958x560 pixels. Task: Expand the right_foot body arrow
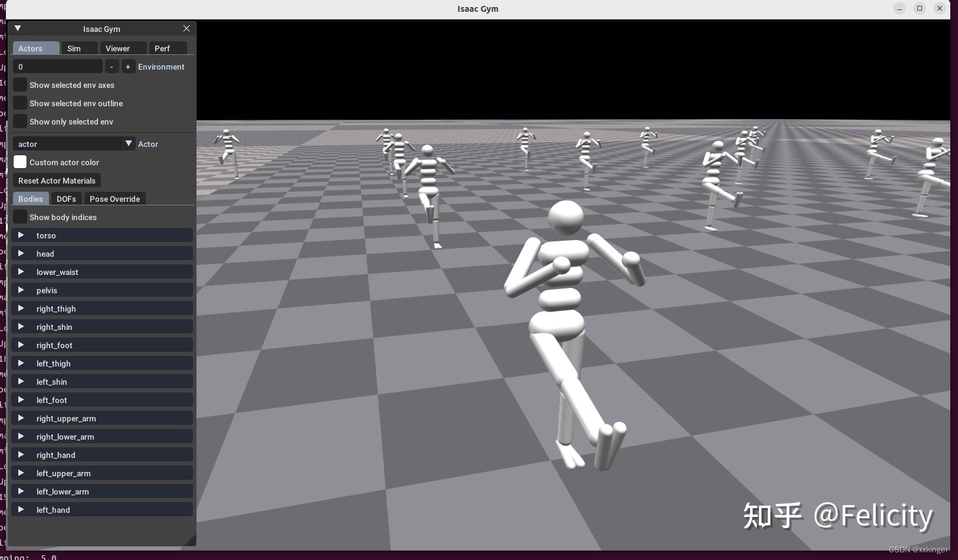(x=21, y=345)
